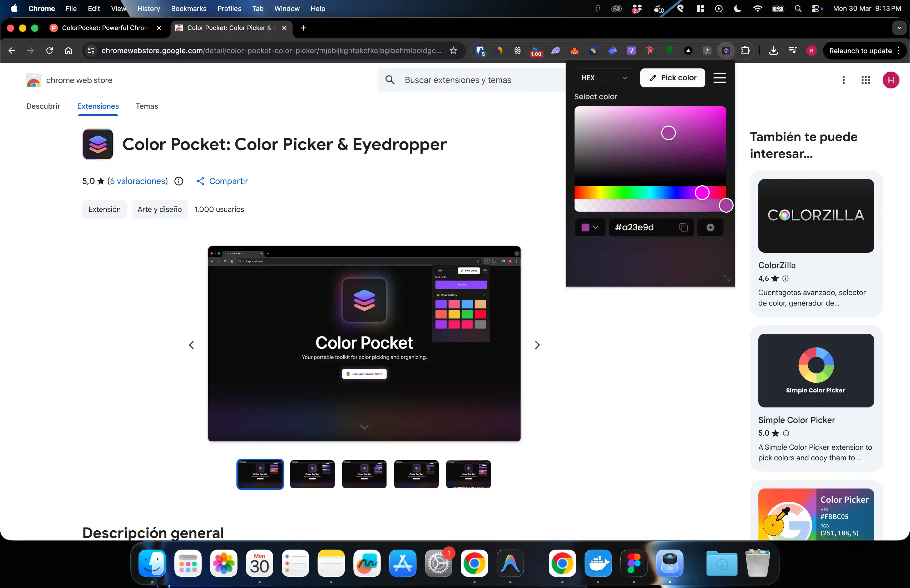Open the Phantom wallet extension icon
Image resolution: width=910 pixels, height=588 pixels.
(556, 50)
